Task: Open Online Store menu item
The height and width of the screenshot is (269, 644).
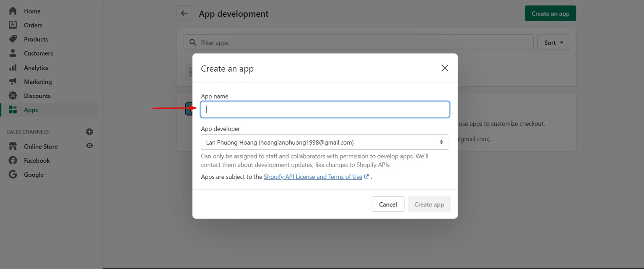Action: [x=41, y=146]
